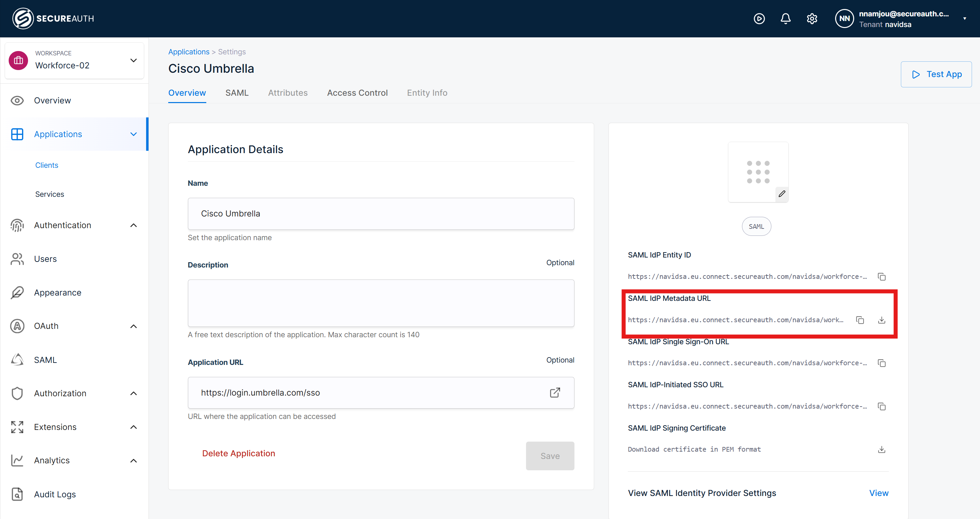Click Delete Application

(239, 453)
